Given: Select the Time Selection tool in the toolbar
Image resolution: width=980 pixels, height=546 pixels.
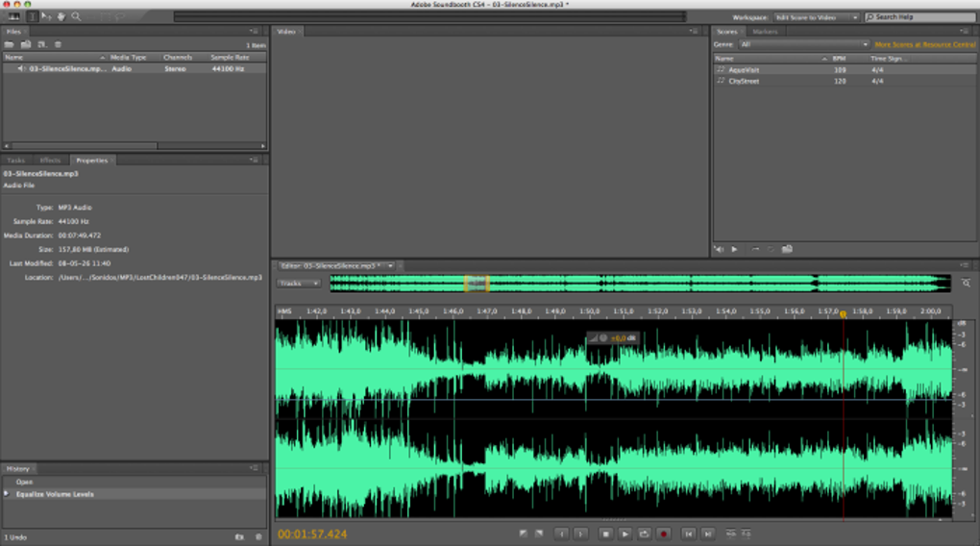Looking at the screenshot, I should [x=32, y=16].
